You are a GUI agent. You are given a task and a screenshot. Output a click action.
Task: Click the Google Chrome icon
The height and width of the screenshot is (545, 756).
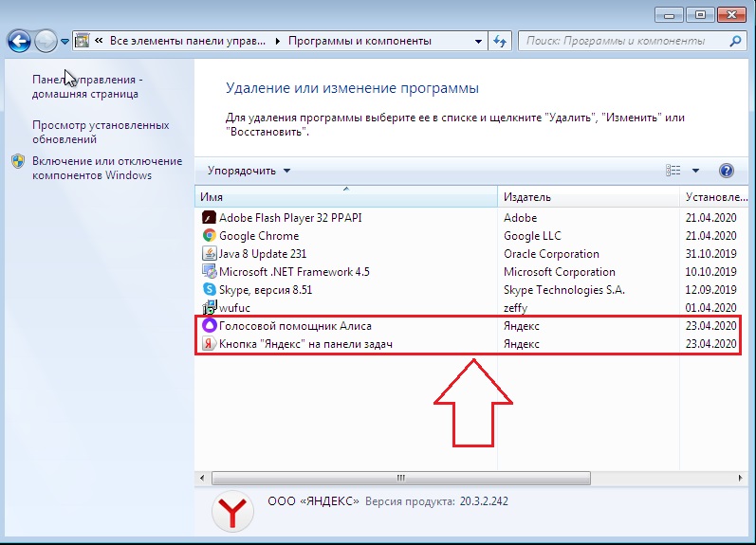click(x=209, y=236)
